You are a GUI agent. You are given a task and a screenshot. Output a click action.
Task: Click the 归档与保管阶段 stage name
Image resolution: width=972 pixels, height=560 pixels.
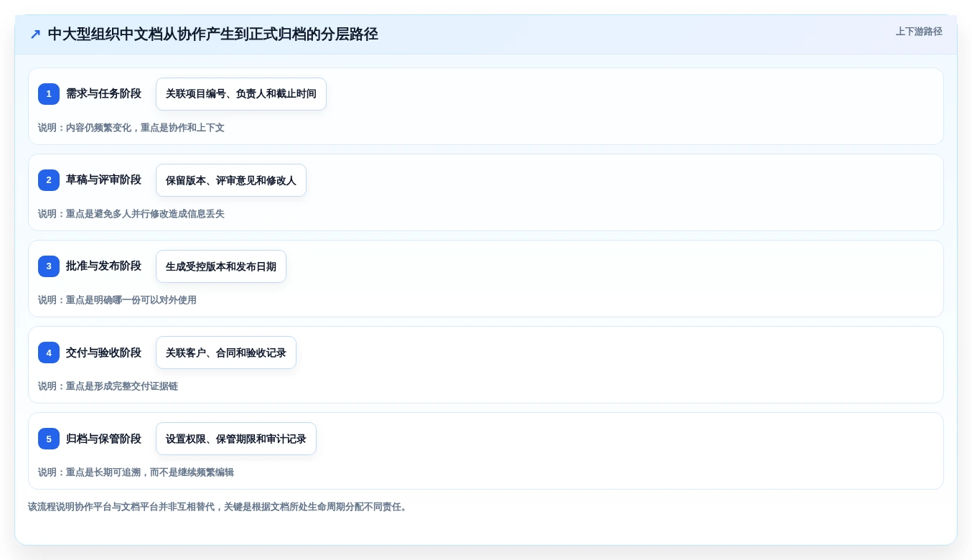pyautogui.click(x=103, y=438)
